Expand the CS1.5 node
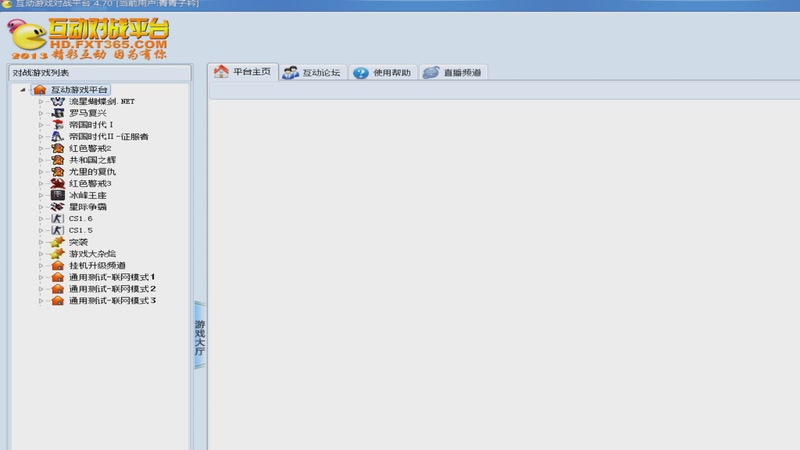The width and height of the screenshot is (800, 450). click(x=41, y=231)
